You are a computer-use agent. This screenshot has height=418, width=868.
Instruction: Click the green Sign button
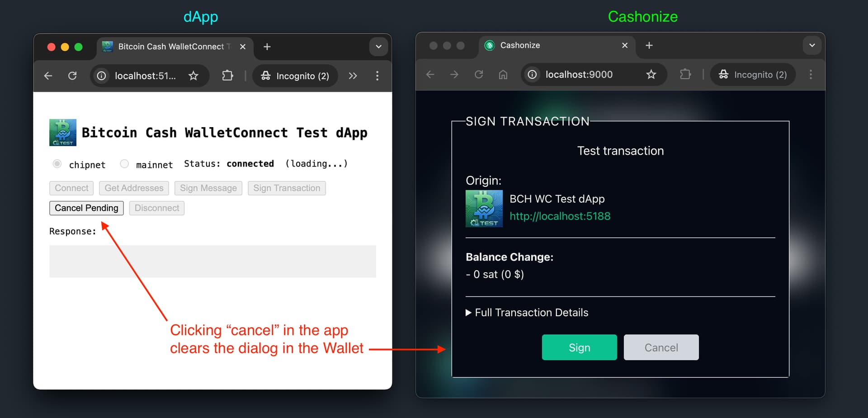(x=579, y=347)
